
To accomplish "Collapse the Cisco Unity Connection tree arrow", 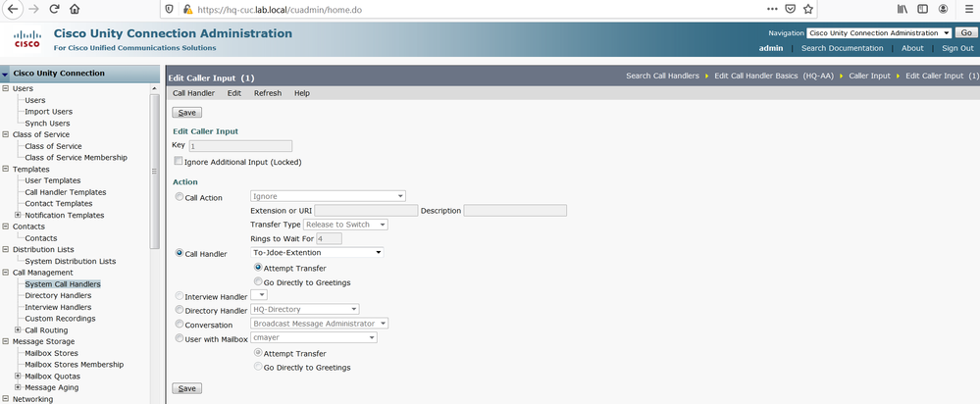I will pyautogui.click(x=5, y=74).
